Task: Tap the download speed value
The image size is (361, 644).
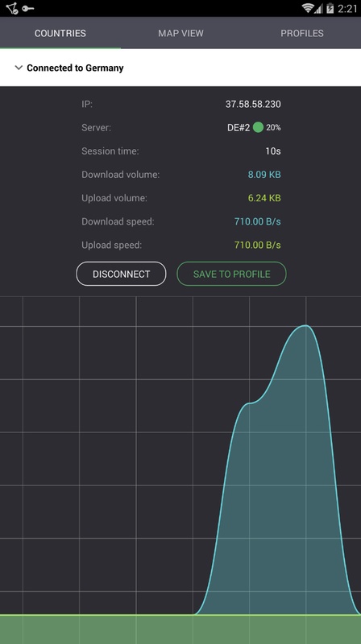Action: click(x=257, y=222)
